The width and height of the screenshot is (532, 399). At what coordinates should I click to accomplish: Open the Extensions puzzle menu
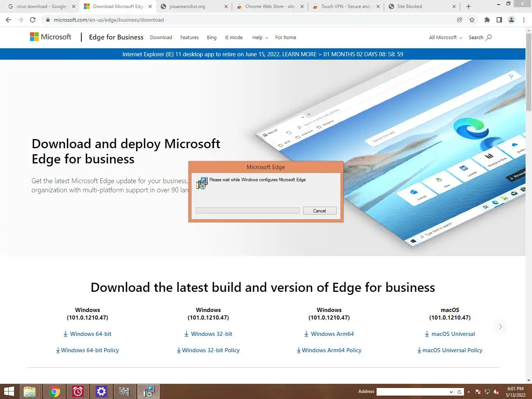[x=487, y=20]
